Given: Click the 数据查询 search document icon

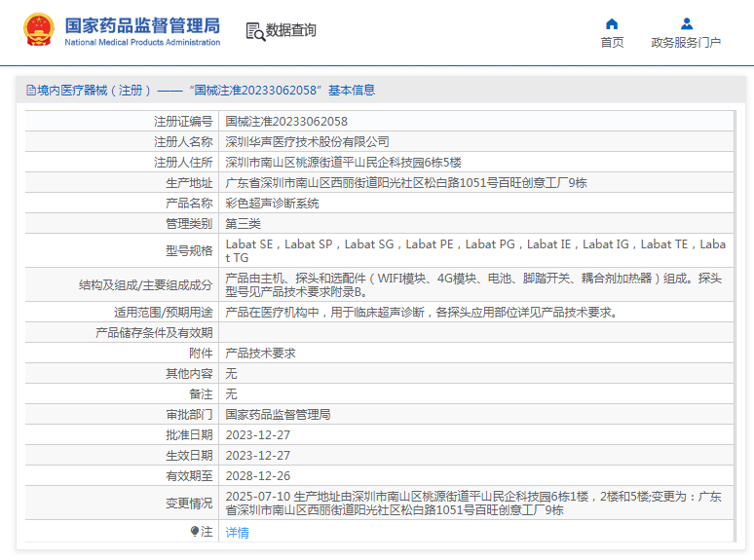Looking at the screenshot, I should pyautogui.click(x=255, y=32).
